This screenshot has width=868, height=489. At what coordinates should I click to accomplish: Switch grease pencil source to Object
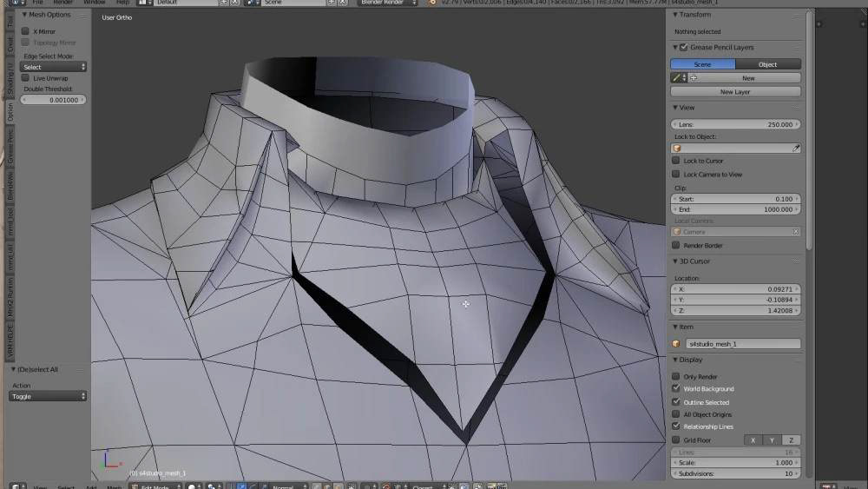[x=768, y=65]
